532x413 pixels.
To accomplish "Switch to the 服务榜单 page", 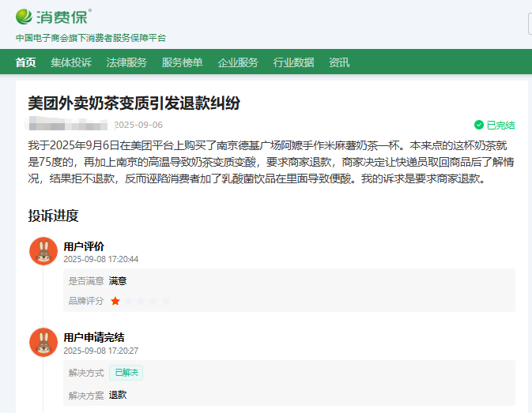I will pyautogui.click(x=182, y=62).
